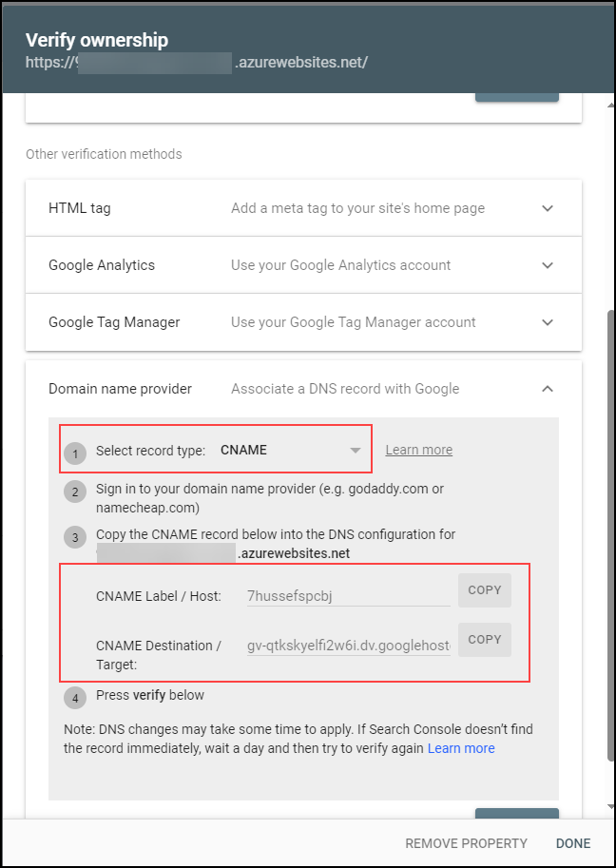Click the scroll down arrow

coord(610,807)
